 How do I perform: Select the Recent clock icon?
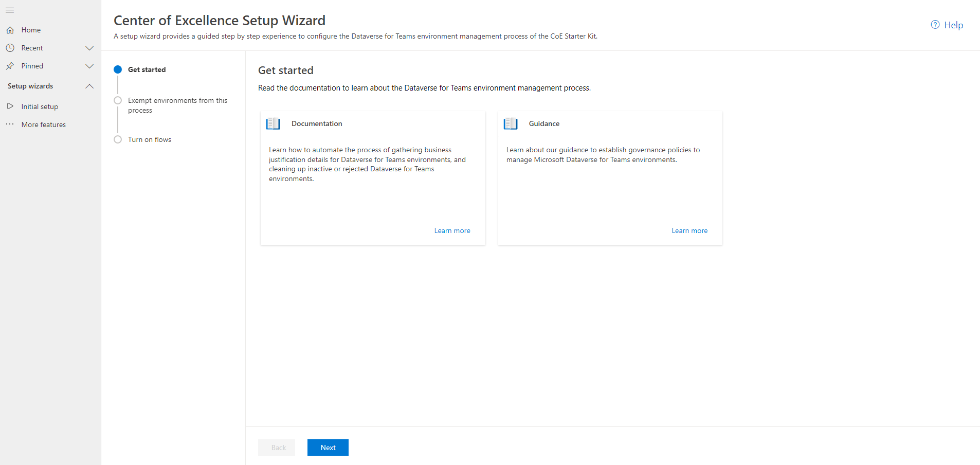point(10,47)
